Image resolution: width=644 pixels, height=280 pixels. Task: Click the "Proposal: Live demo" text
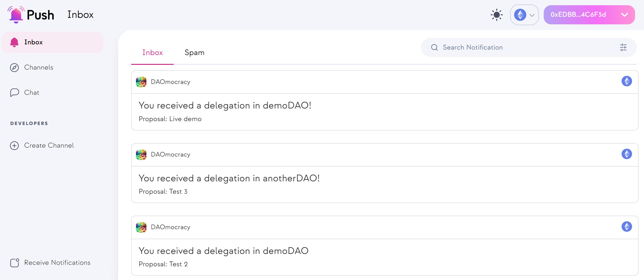pyautogui.click(x=170, y=119)
